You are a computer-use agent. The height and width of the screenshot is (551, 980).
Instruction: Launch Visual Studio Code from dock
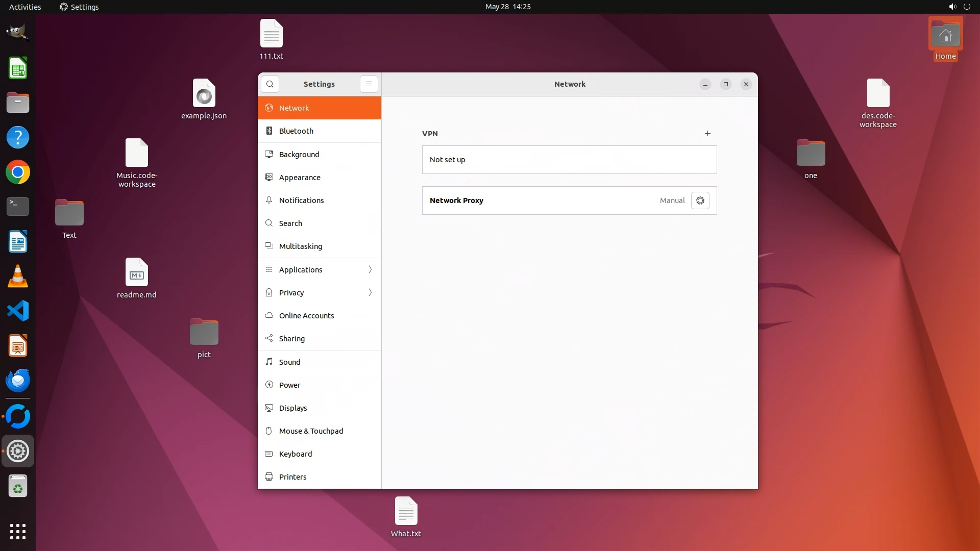[18, 311]
